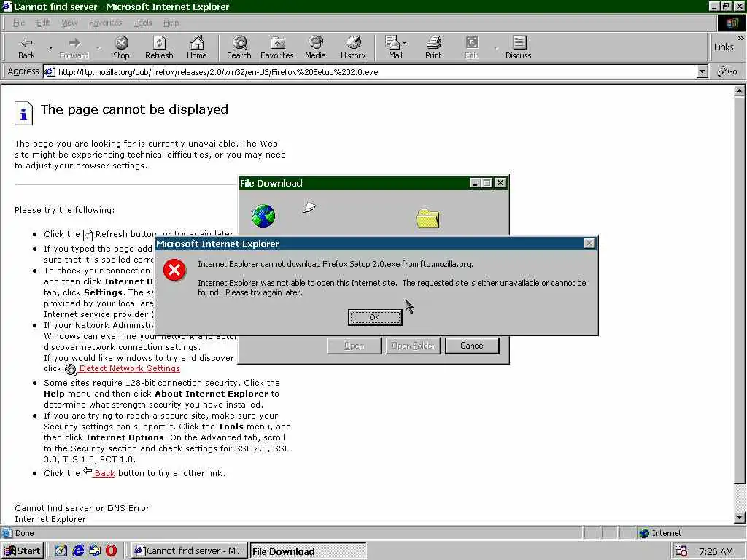This screenshot has width=747, height=560.
Task: Click the Detect Network Settings link
Action: point(130,368)
